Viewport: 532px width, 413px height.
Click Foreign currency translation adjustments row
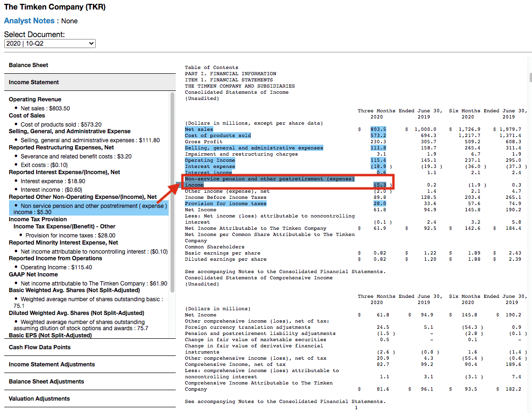(248, 327)
